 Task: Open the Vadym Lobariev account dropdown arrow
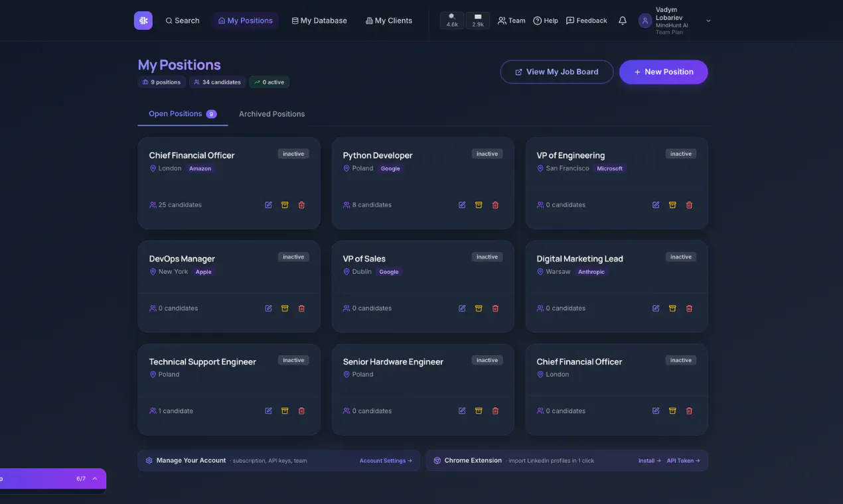click(708, 21)
